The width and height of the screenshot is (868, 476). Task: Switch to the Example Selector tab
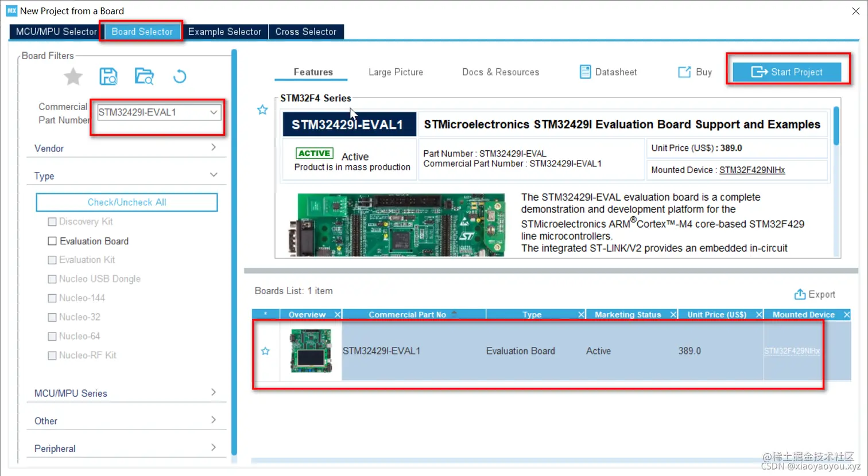[x=224, y=32]
